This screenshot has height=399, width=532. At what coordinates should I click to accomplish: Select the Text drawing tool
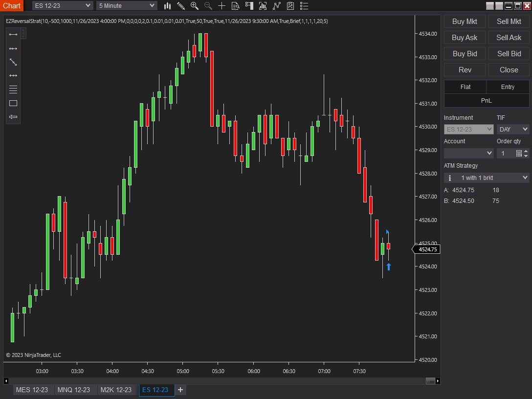click(x=13, y=117)
